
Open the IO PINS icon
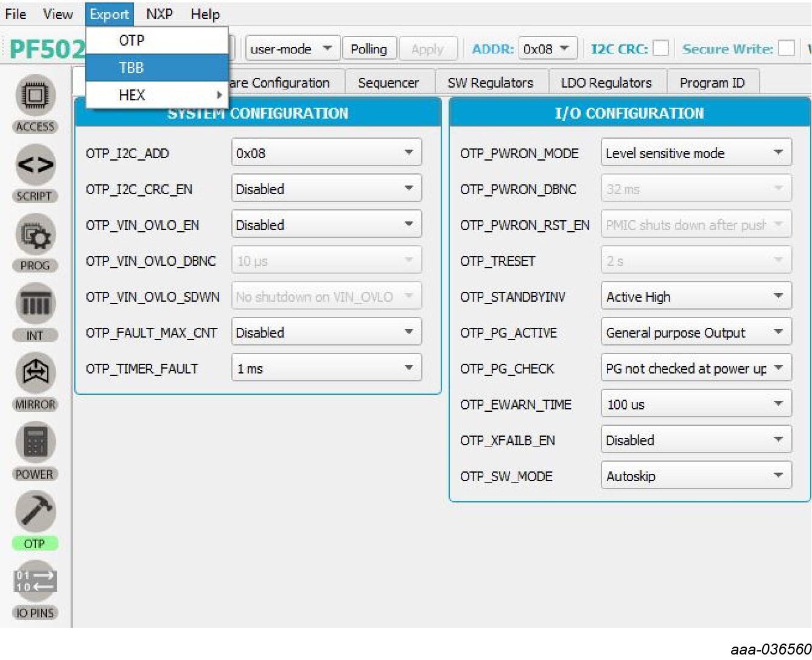tap(35, 581)
